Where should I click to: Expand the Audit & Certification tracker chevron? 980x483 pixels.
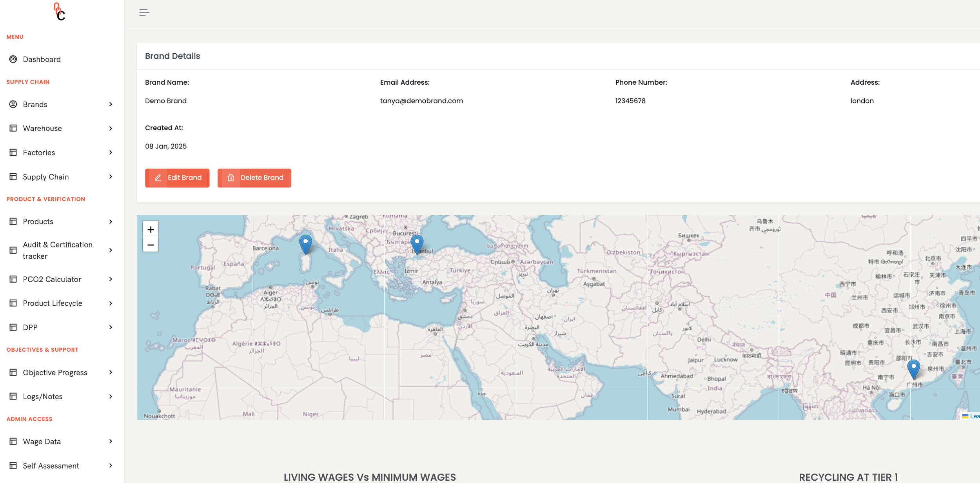pos(111,250)
